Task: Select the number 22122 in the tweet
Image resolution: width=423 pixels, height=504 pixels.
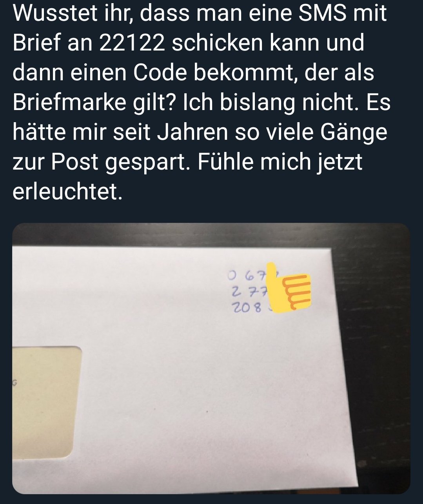Action: click(x=132, y=43)
